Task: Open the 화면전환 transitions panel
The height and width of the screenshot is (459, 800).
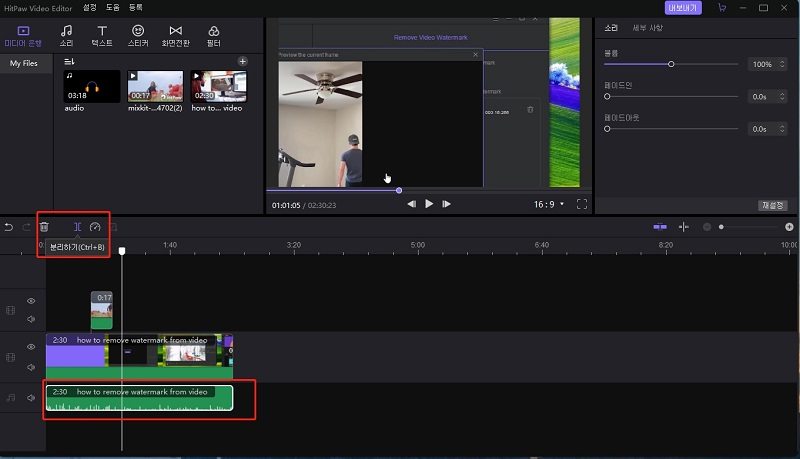Action: pyautogui.click(x=176, y=36)
